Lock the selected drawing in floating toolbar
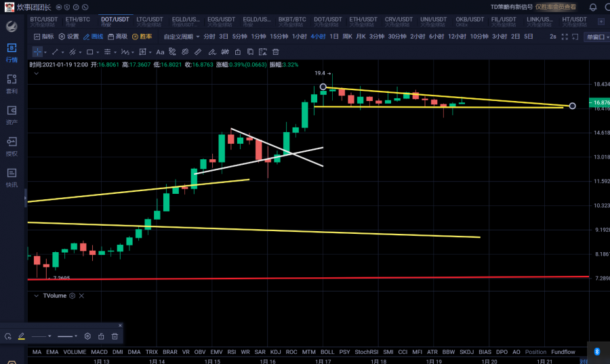The height and width of the screenshot is (364, 610). click(101, 336)
